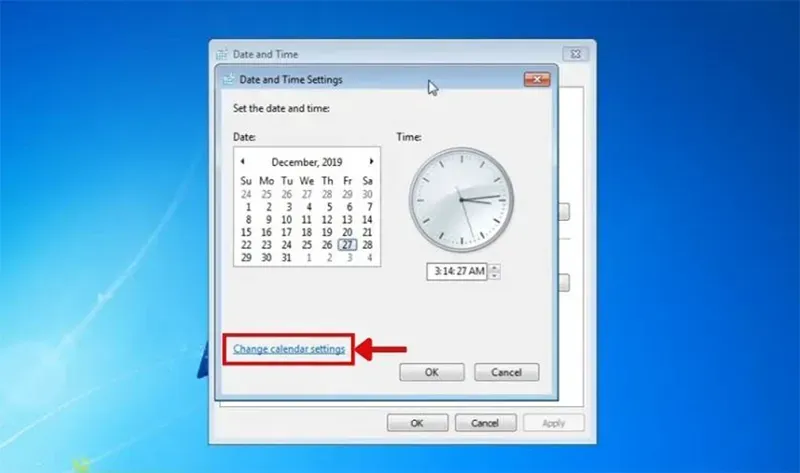Confirm with OK in Date and Time Settings

click(x=432, y=372)
